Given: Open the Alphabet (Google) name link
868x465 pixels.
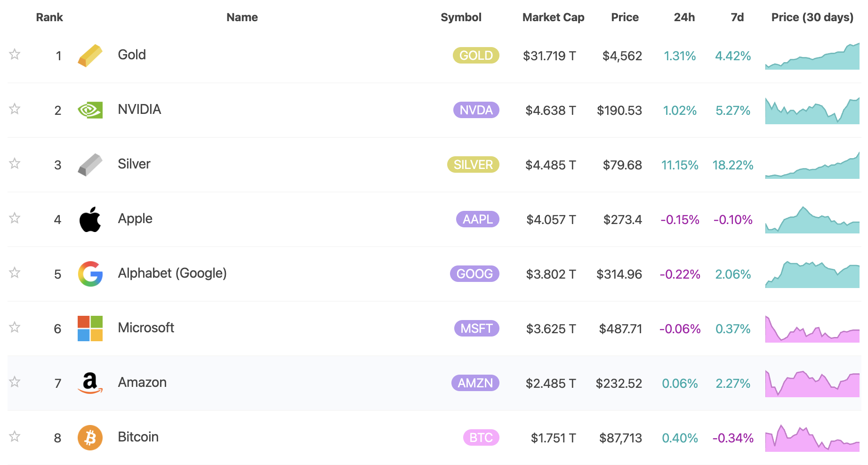Looking at the screenshot, I should tap(172, 273).
